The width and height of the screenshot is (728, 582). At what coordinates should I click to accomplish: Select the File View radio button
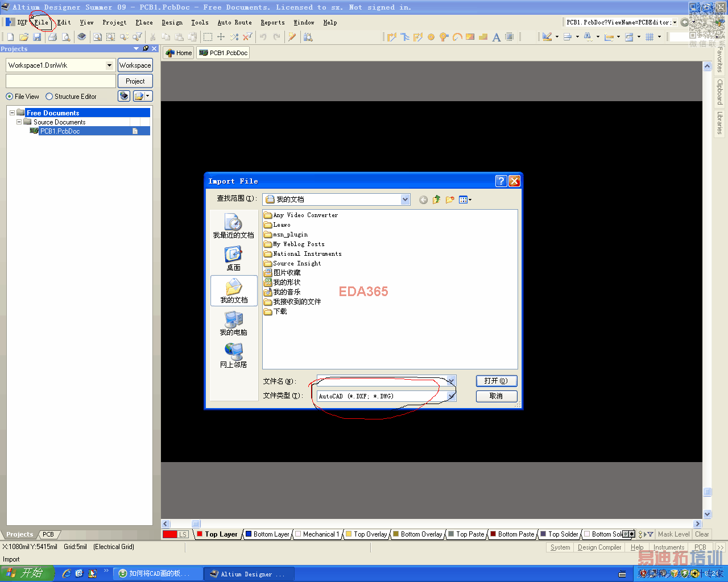(x=9, y=97)
